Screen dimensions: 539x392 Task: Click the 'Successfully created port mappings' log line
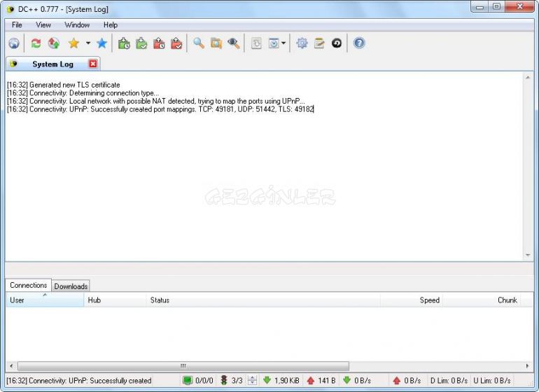coord(160,109)
